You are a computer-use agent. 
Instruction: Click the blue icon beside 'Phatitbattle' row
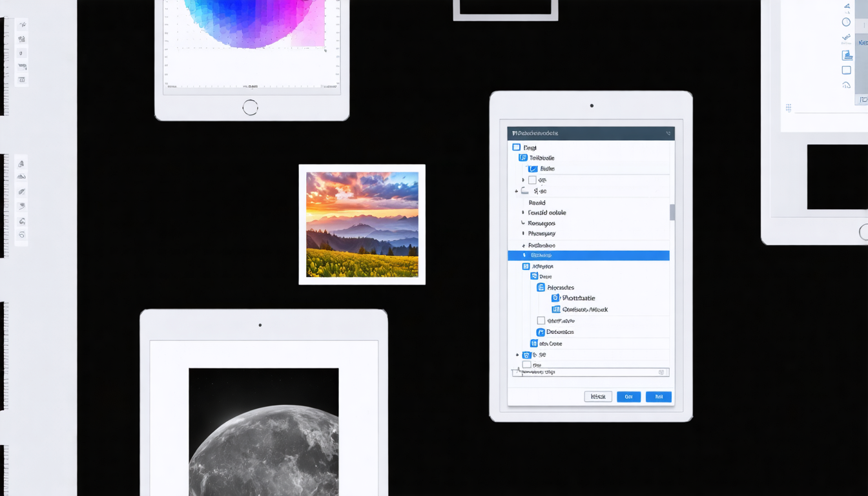[x=555, y=298]
